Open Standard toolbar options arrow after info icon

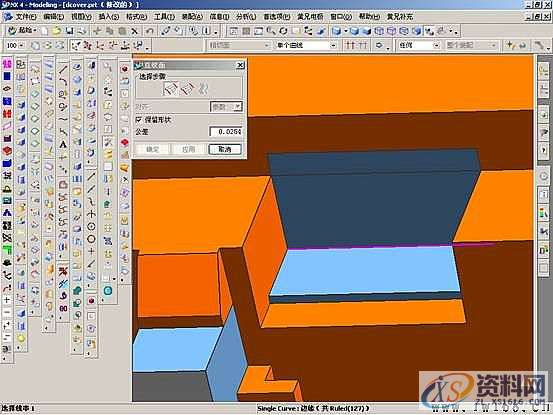click(x=215, y=32)
